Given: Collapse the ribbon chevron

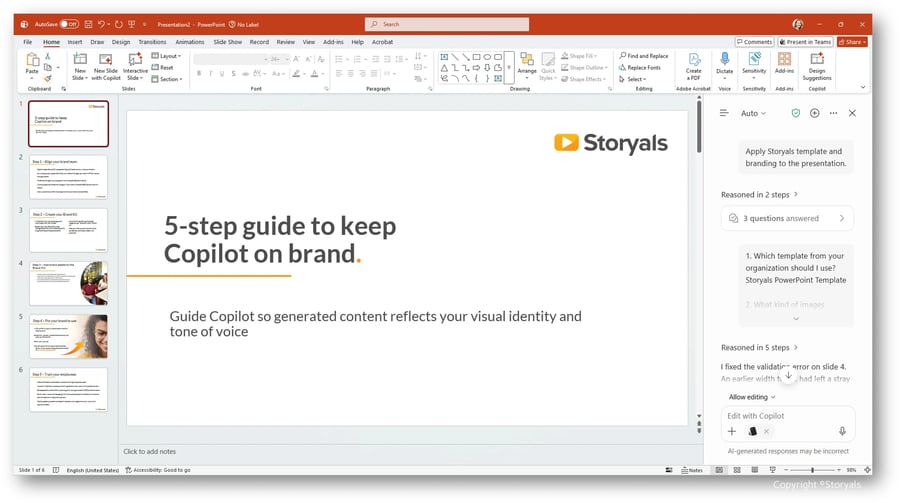Looking at the screenshot, I should coord(863,87).
